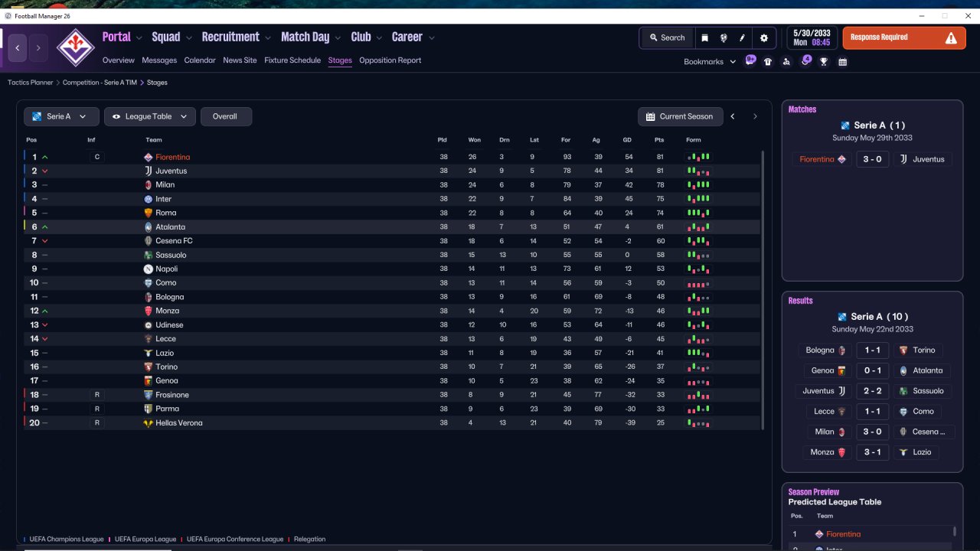
Task: Click Fiorentina's form indicator in table
Action: 698,157
